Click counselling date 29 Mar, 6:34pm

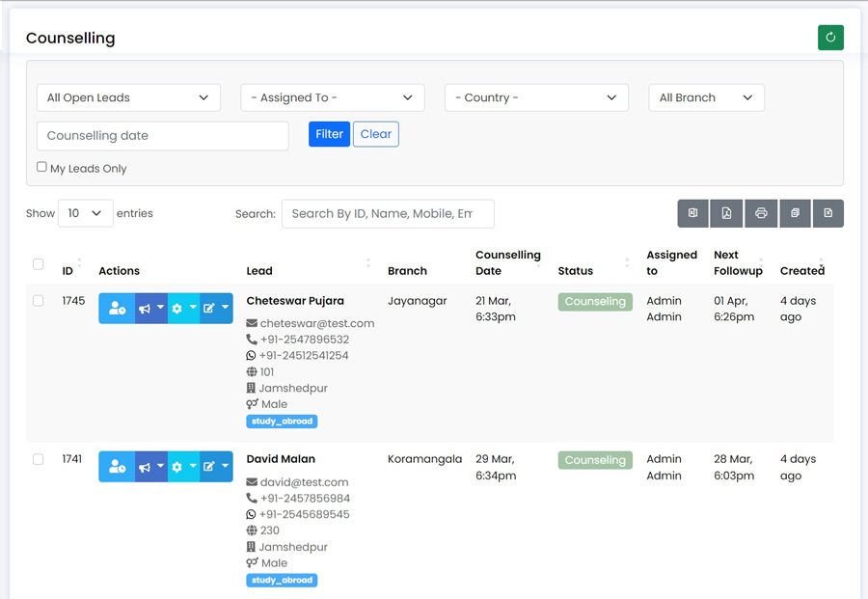[496, 467]
